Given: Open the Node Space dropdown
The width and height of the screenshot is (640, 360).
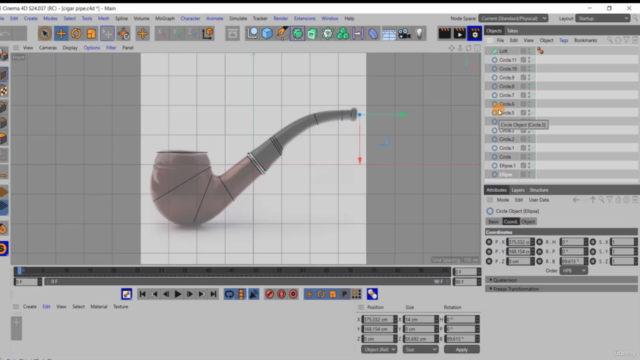Looking at the screenshot, I should pos(513,18).
